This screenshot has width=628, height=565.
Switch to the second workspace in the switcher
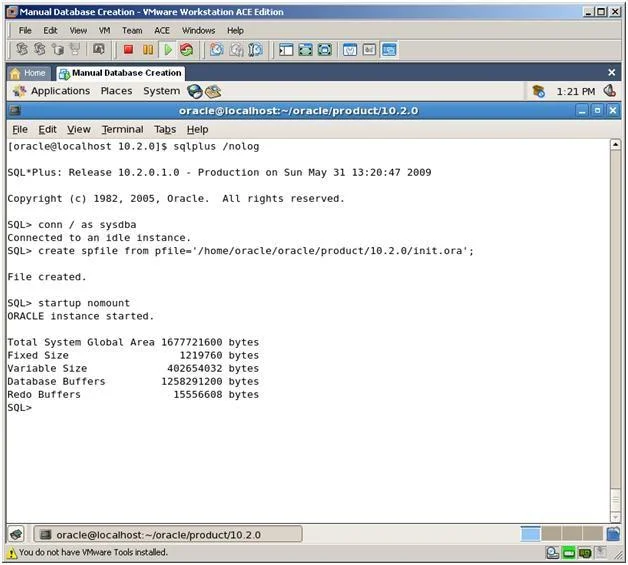click(x=551, y=534)
